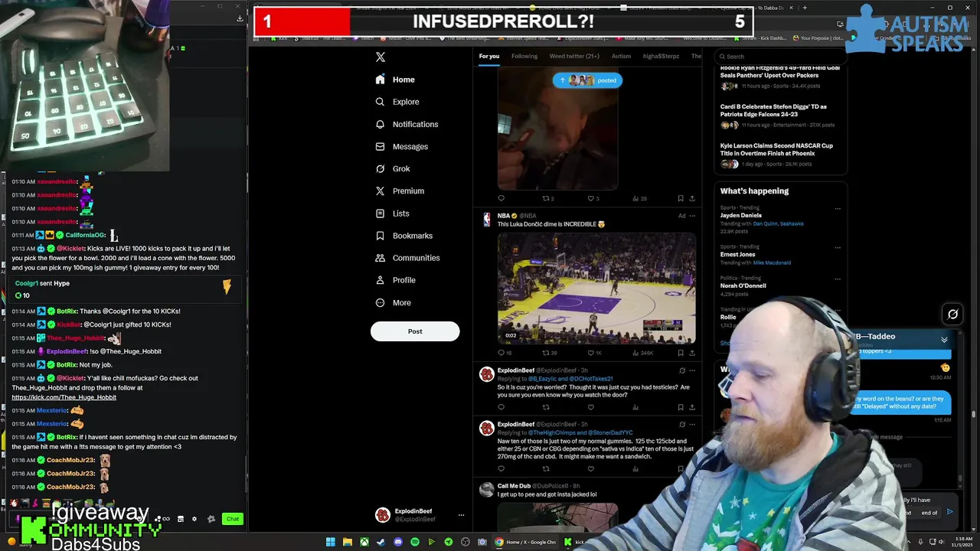Open Spotify from taskbar
The height and width of the screenshot is (551, 980).
pos(415,542)
